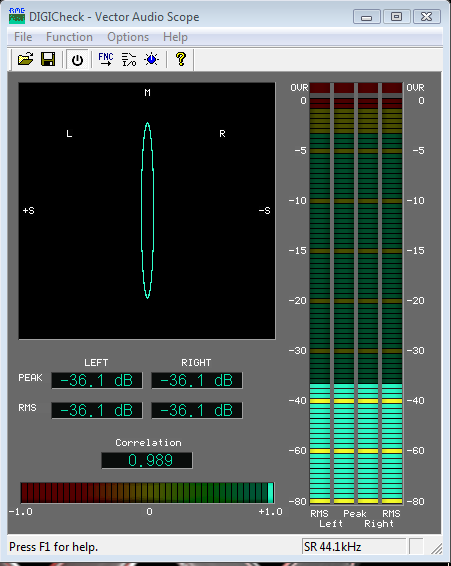Click the vector scope display
The height and width of the screenshot is (566, 451).
[x=147, y=211]
